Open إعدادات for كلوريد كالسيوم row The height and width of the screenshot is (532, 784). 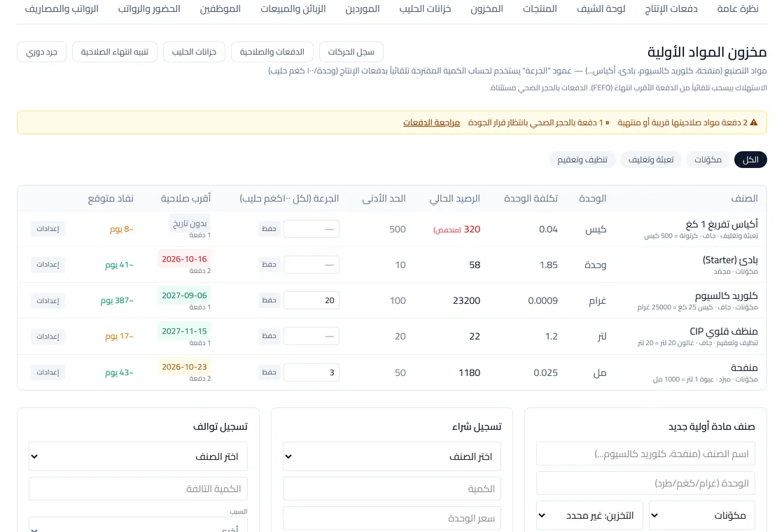point(48,300)
